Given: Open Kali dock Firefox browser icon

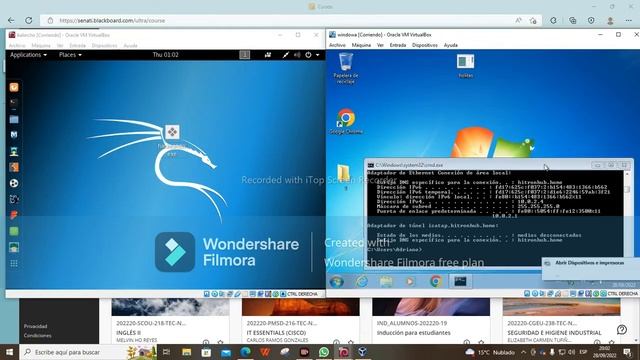Looking at the screenshot, I should point(14,87).
